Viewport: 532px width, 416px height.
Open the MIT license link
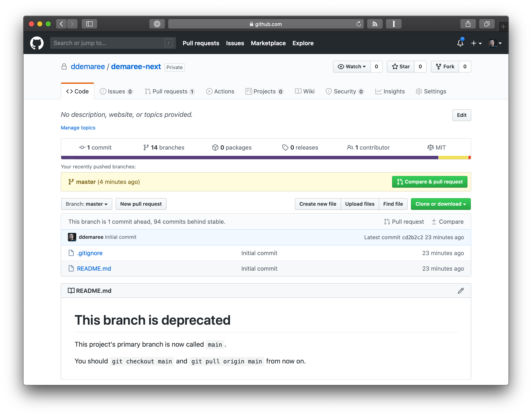coord(436,147)
